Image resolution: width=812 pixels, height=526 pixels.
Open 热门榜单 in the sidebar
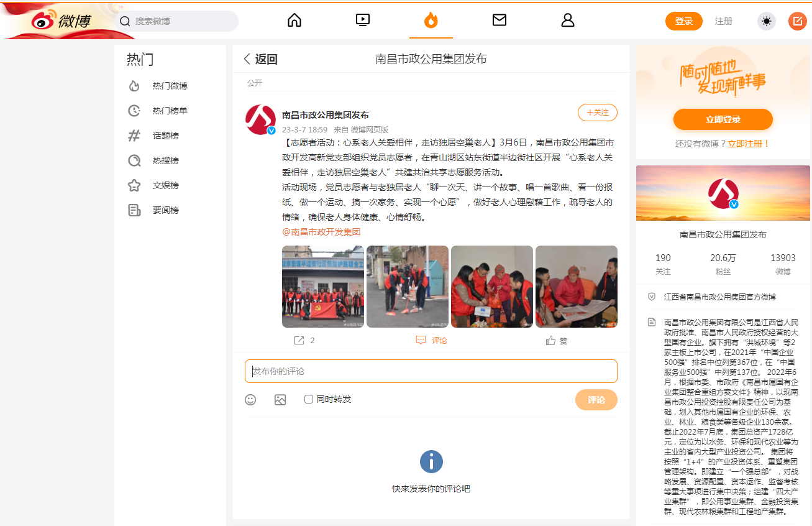[170, 111]
